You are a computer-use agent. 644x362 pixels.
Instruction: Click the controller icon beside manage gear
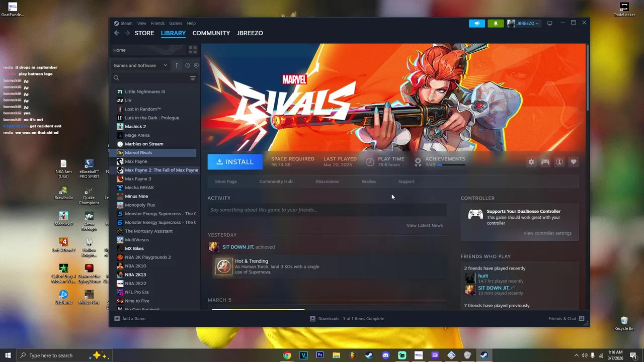(x=545, y=162)
